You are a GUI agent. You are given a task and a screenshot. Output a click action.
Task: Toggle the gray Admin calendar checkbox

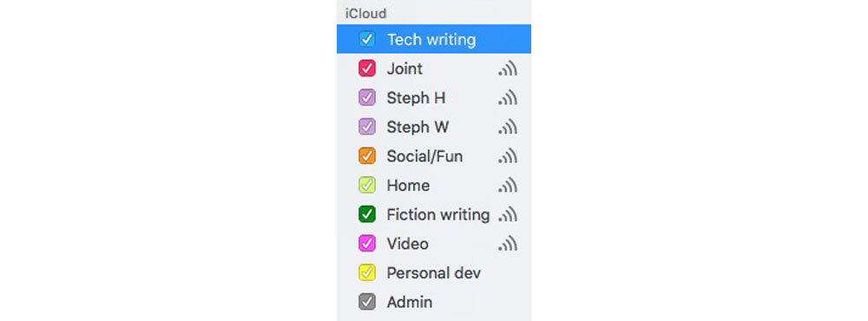(367, 302)
